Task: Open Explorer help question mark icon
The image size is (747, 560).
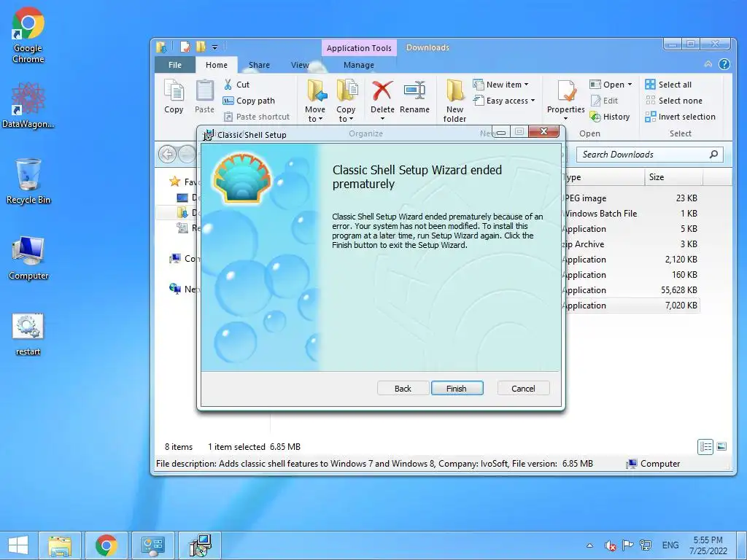Action: point(724,64)
